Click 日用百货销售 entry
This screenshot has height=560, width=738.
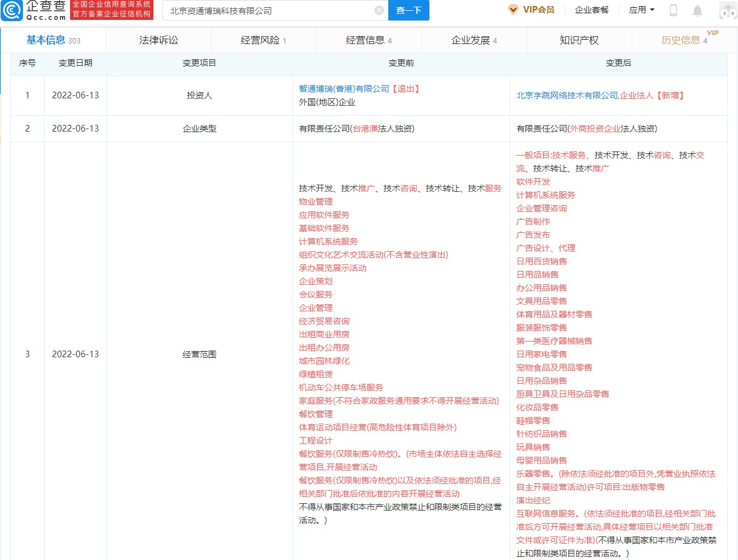[x=542, y=261]
